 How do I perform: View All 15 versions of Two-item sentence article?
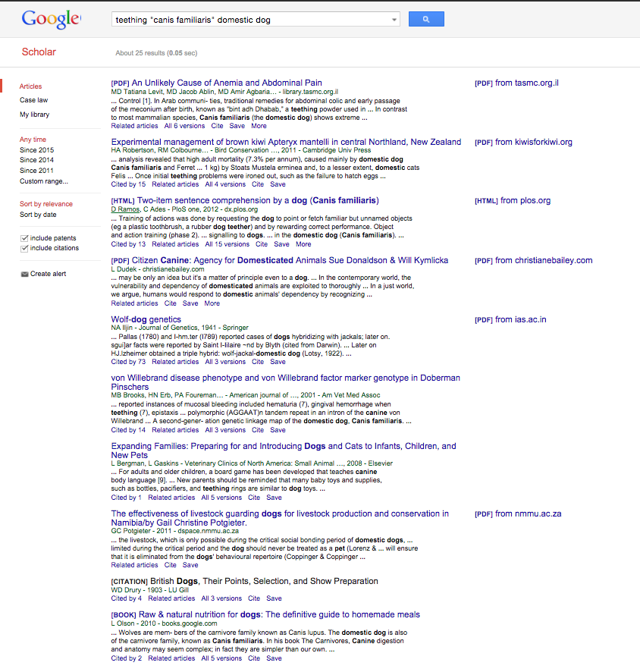[227, 244]
